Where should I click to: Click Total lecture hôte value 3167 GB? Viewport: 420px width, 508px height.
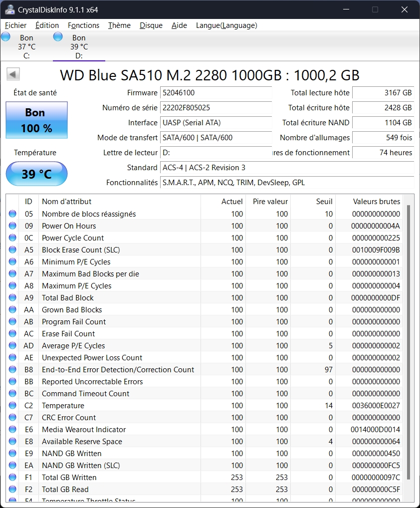point(383,93)
